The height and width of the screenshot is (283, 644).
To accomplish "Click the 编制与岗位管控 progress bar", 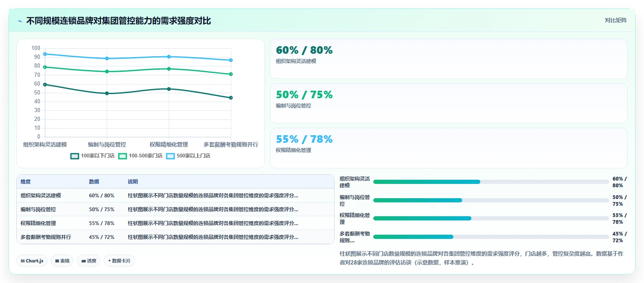I will (491, 200).
